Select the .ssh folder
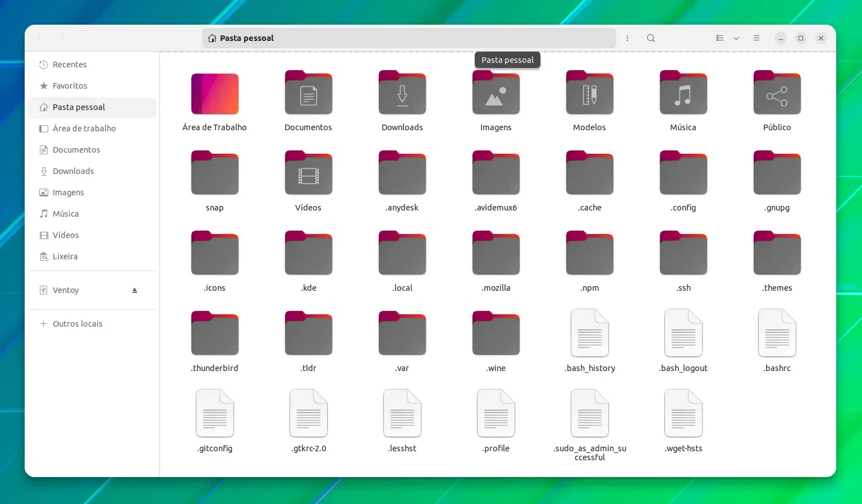This screenshot has height=504, width=862. tap(684, 253)
